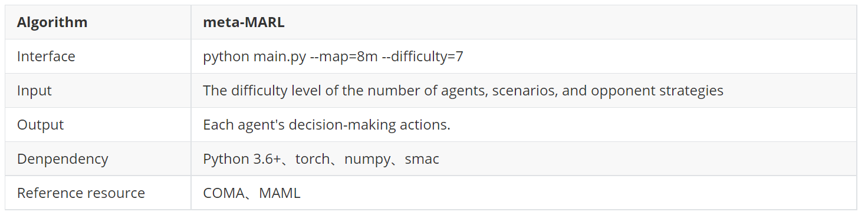Click the smac dependency
The image size is (868, 215).
[x=422, y=160]
